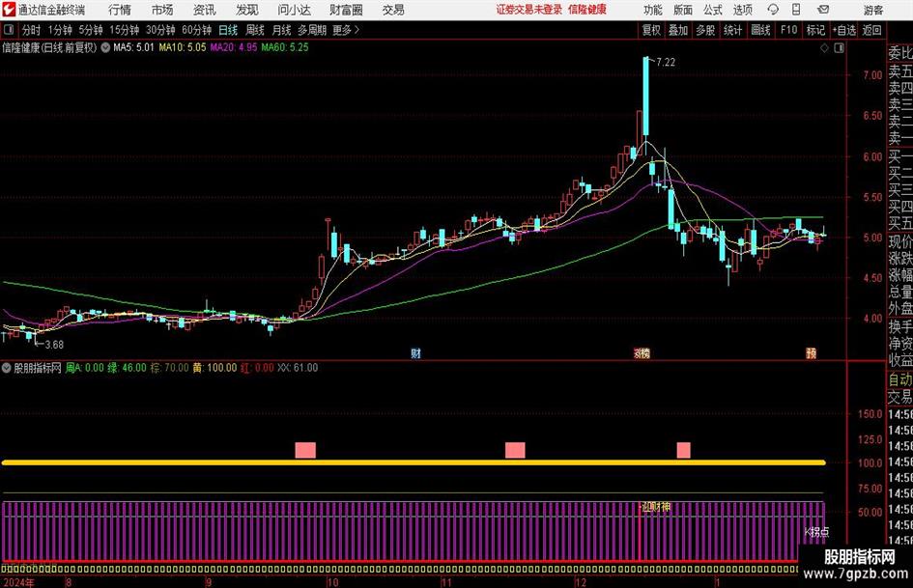Click the Tongdaxin red logo icon
This screenshot has width=913, height=588.
[9, 10]
